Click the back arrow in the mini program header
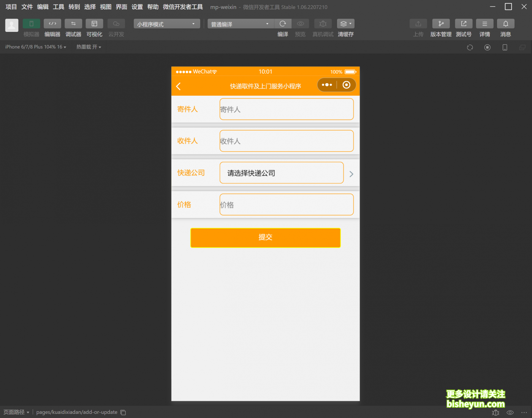The width and height of the screenshot is (532, 418). 179,86
